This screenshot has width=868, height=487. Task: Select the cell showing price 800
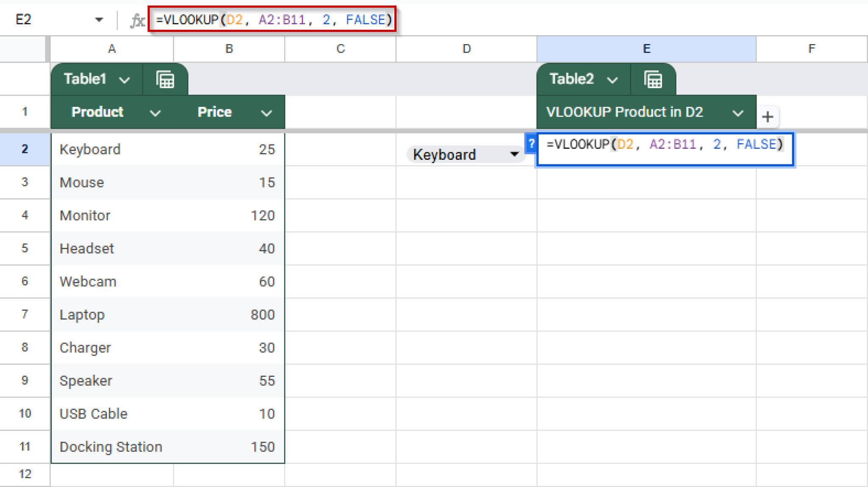click(228, 314)
